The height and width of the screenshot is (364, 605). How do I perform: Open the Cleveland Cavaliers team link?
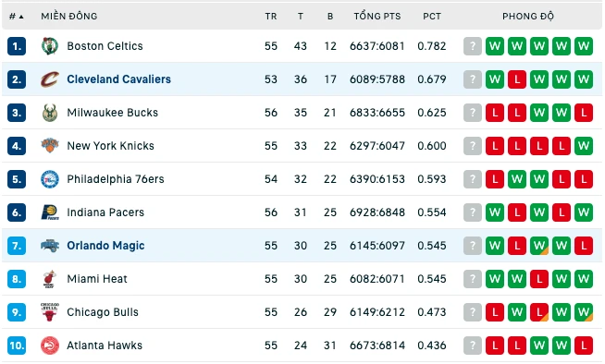[118, 79]
